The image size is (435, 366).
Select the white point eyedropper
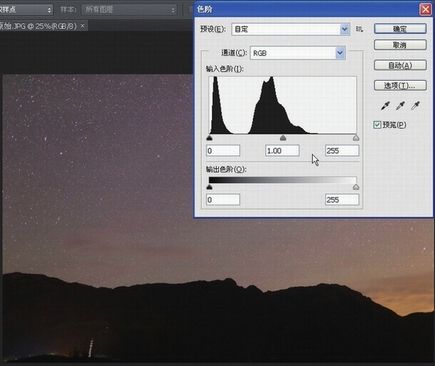click(415, 106)
